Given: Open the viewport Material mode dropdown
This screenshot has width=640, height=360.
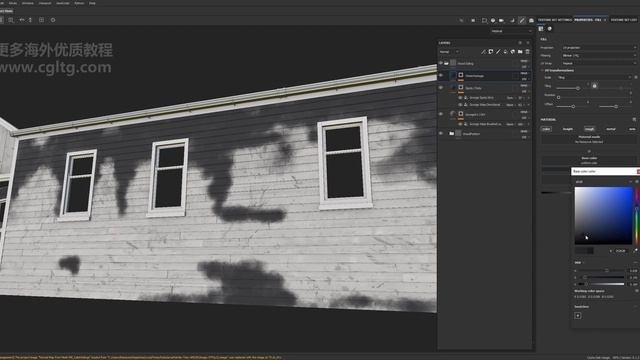Looking at the screenshot, I should pos(512,31).
